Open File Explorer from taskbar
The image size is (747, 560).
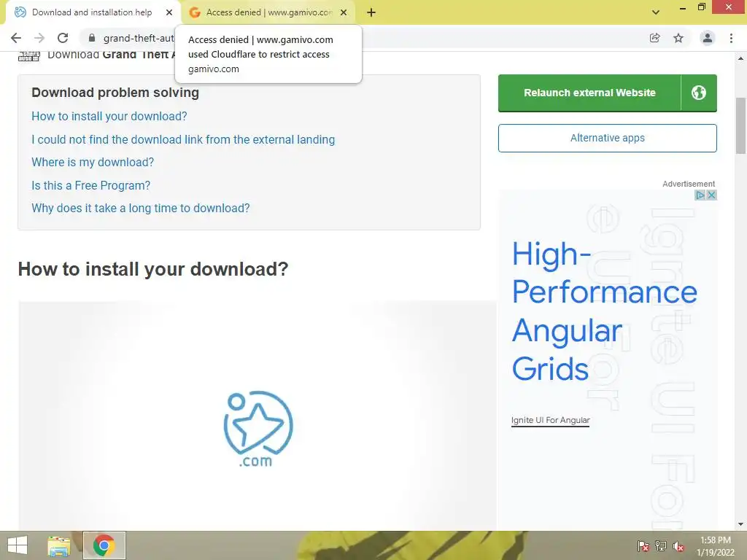click(x=59, y=545)
